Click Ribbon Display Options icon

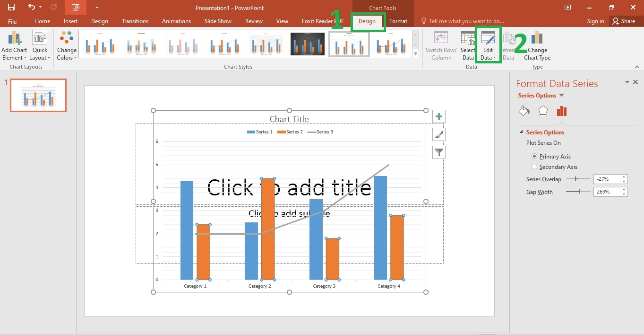(568, 7)
